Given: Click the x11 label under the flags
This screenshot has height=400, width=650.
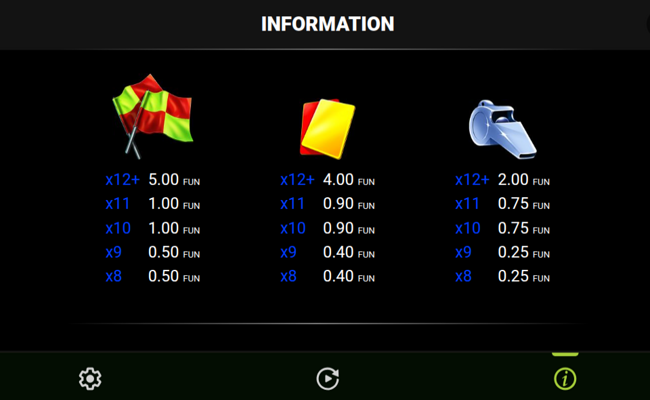Looking at the screenshot, I should [x=118, y=204].
